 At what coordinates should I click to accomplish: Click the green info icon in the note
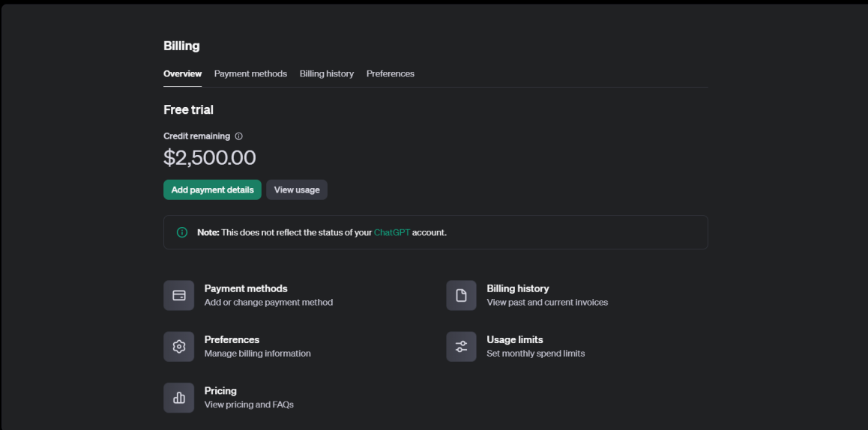[x=182, y=232]
